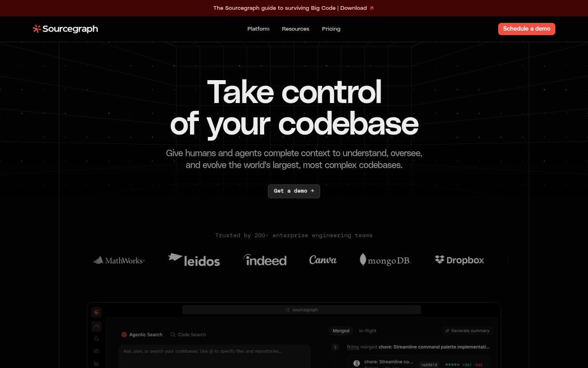This screenshot has width=588, height=368.
Task: Click the sourcegraph search bar in app preview
Action: [x=301, y=310]
